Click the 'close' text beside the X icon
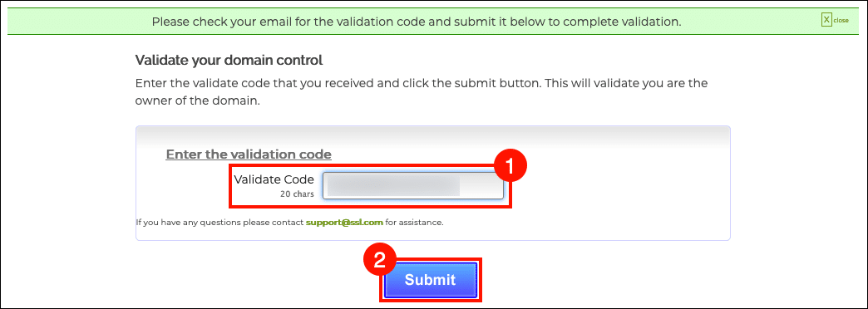The image size is (868, 309). point(841,21)
